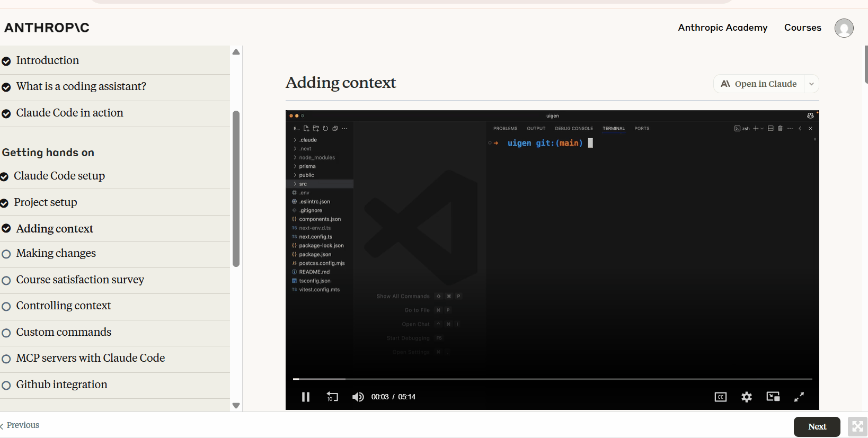The width and height of the screenshot is (868, 438).
Task: Click the empty circle beside Course satisfaction survey
Action: click(6, 281)
